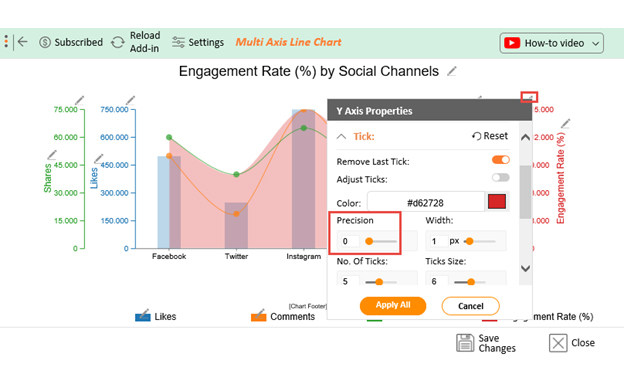Image resolution: width=624 pixels, height=385 pixels.
Task: Click the No. Of Ticks slider handle
Action: [379, 282]
